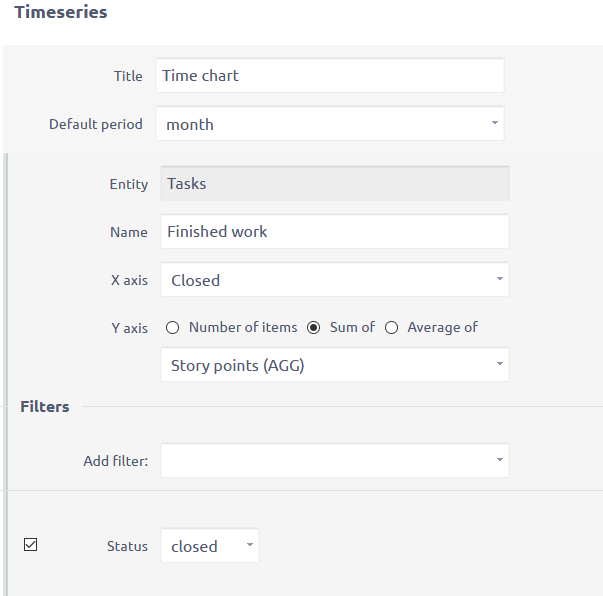Open the Add filter dropdown
Image resolution: width=603 pixels, height=596 pixels.
(x=334, y=461)
